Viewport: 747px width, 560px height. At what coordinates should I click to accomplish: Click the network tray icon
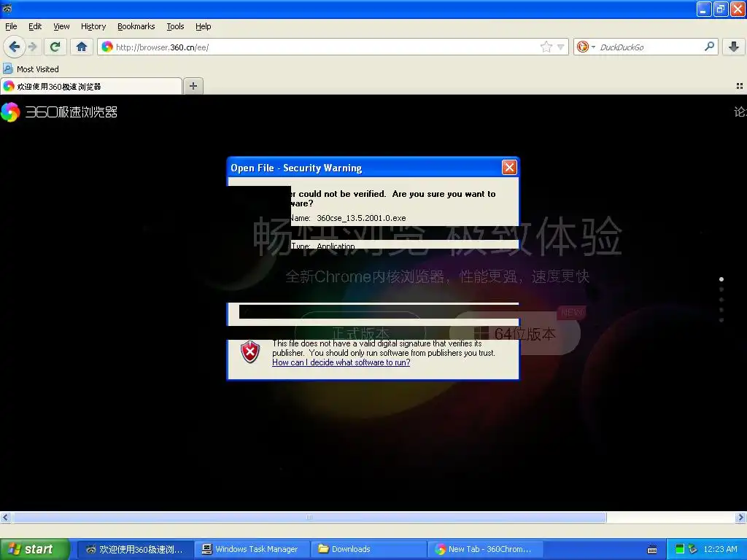[x=693, y=549]
